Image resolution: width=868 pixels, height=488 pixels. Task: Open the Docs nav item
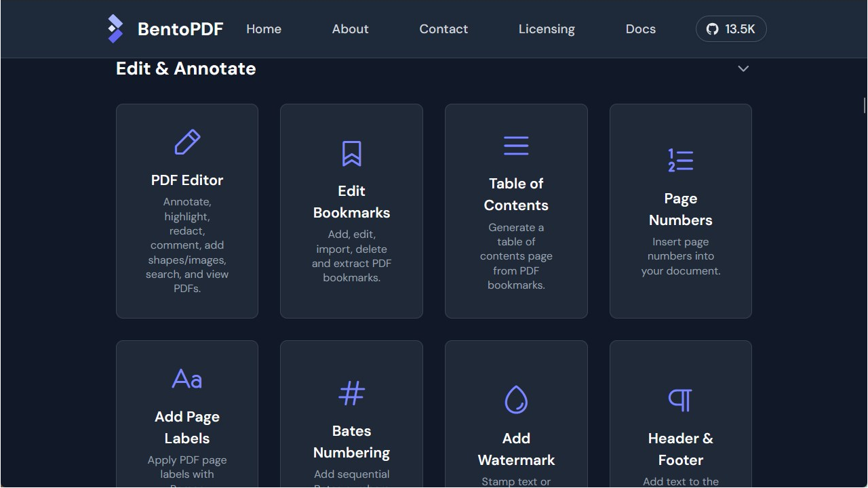click(641, 29)
